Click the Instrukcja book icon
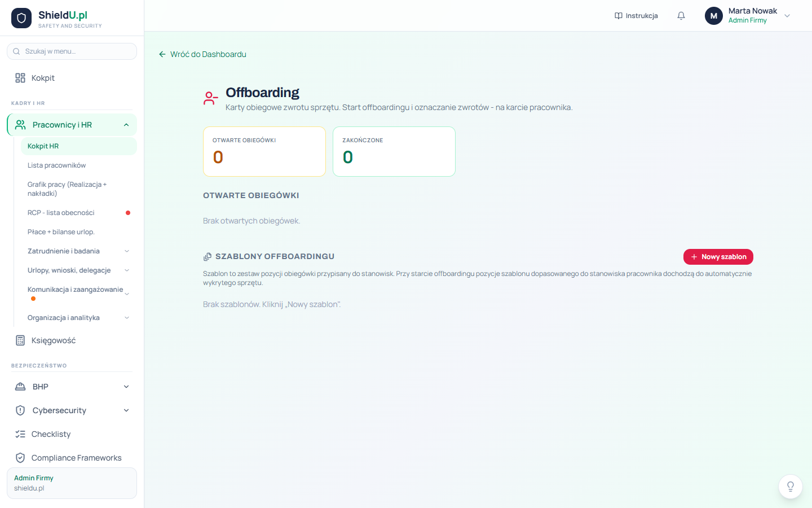Image resolution: width=812 pixels, height=508 pixels. pyautogui.click(x=619, y=16)
